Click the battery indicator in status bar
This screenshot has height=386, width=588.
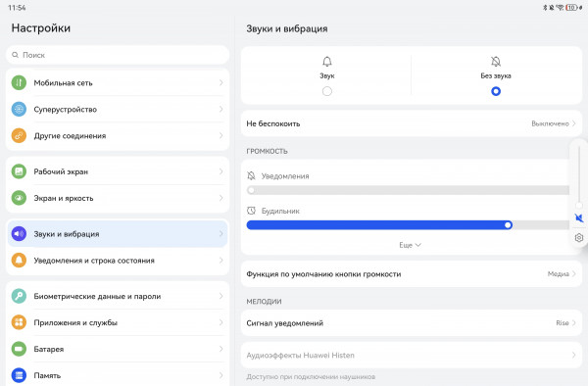point(572,7)
